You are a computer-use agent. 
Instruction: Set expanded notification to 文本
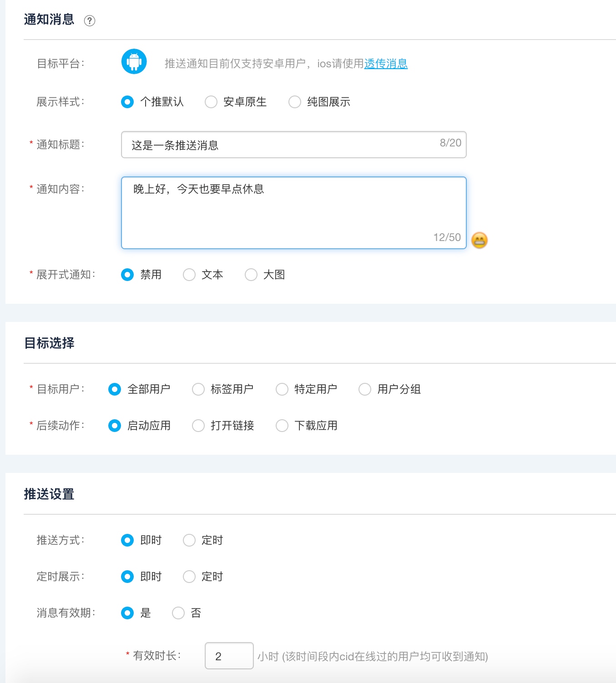189,275
